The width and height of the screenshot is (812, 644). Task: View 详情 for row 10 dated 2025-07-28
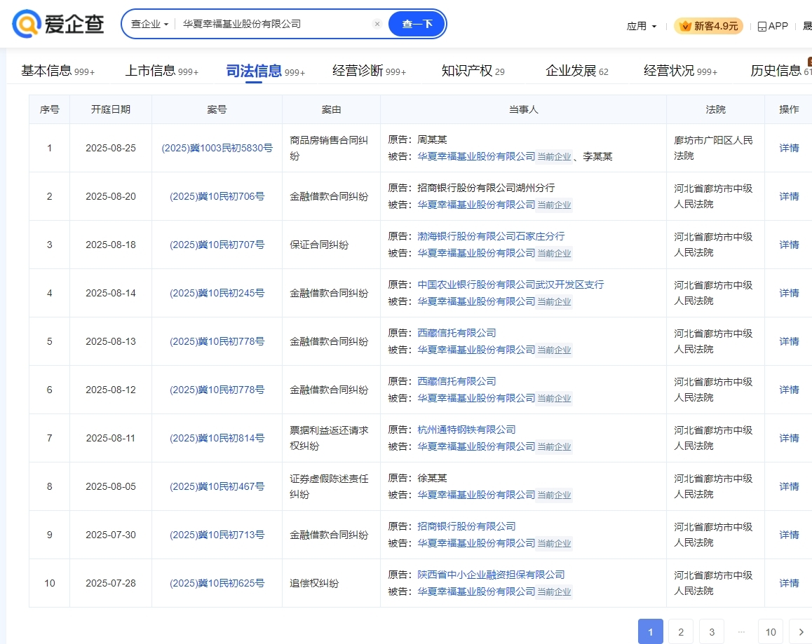[x=789, y=583]
